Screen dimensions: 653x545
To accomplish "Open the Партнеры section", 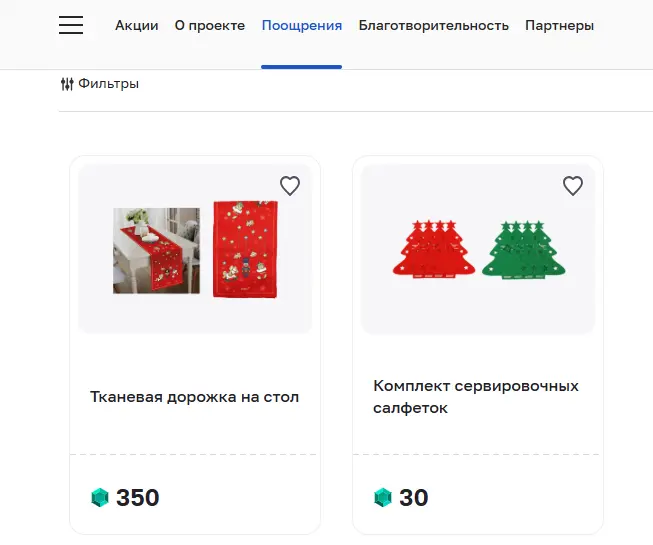I will tap(559, 25).
